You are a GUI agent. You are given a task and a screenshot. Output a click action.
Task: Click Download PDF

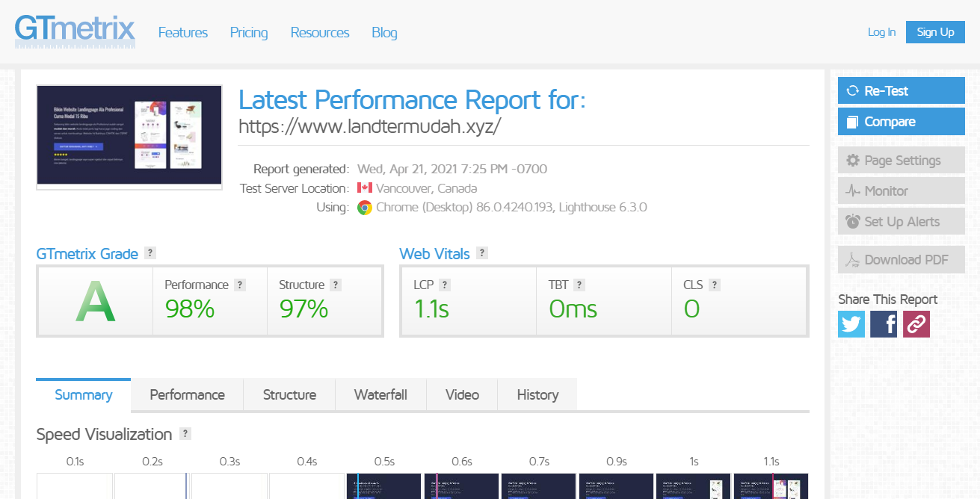pyautogui.click(x=902, y=260)
